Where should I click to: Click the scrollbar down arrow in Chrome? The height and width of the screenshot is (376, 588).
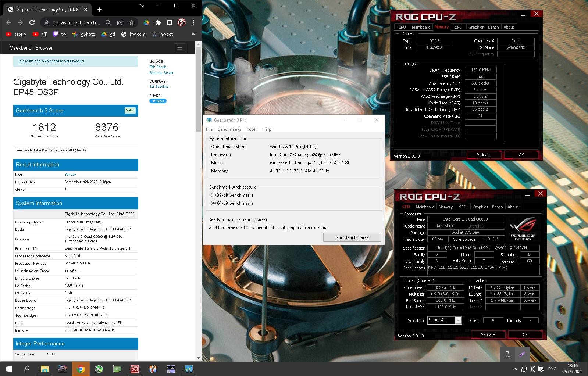pyautogui.click(x=199, y=358)
